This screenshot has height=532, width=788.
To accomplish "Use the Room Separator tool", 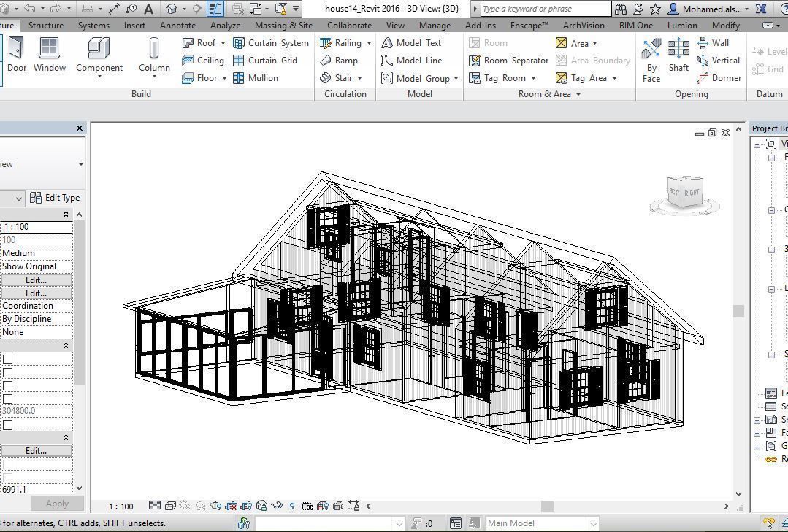I will (508, 61).
